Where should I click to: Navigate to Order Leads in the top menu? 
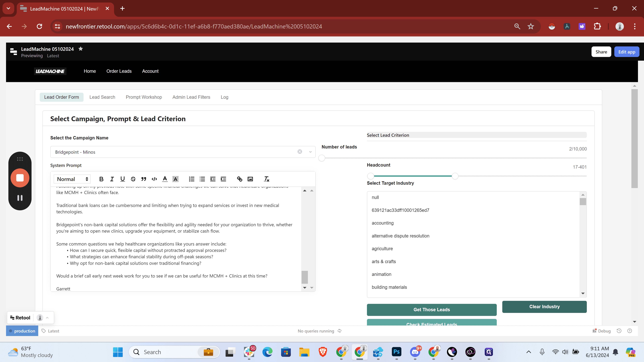click(119, 71)
